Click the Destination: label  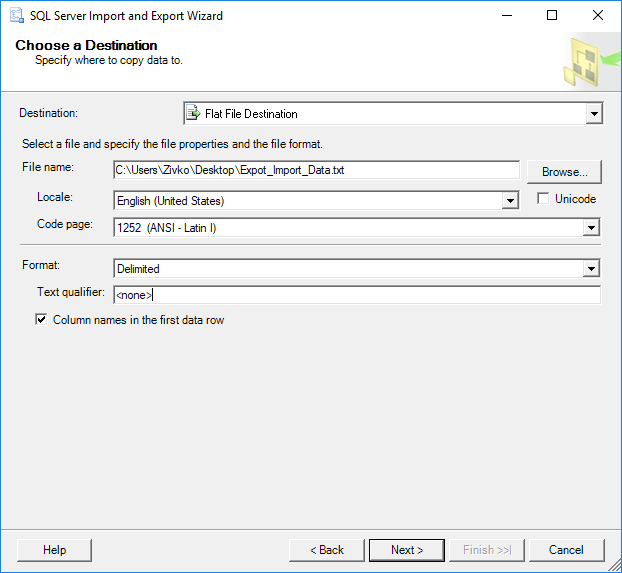tap(48, 113)
